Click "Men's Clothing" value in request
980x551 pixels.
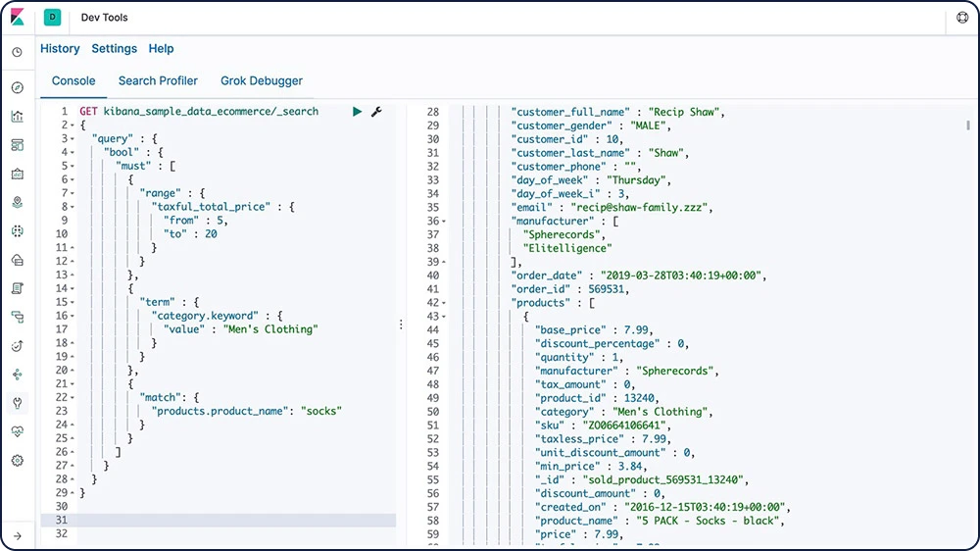[270, 329]
